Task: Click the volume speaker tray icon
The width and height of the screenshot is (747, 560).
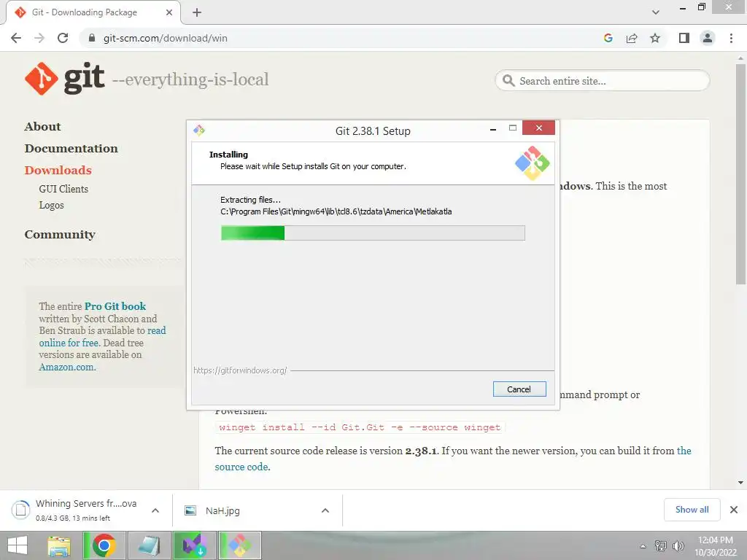Action: tap(678, 546)
